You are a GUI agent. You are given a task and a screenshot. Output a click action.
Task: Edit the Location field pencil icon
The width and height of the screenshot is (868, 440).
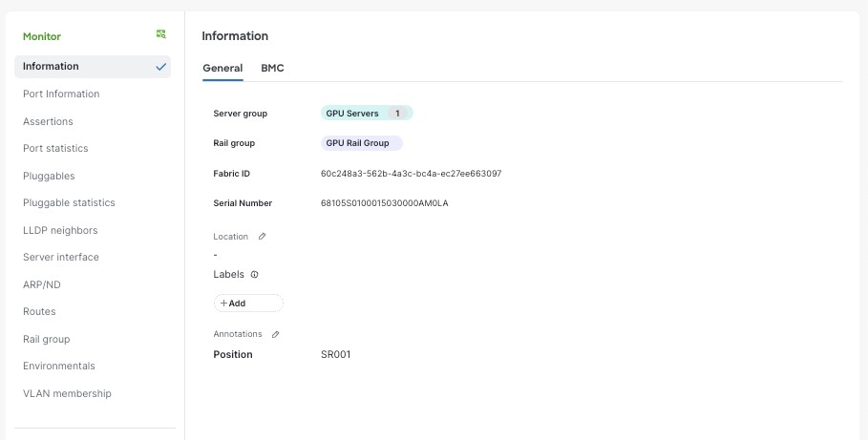click(262, 237)
